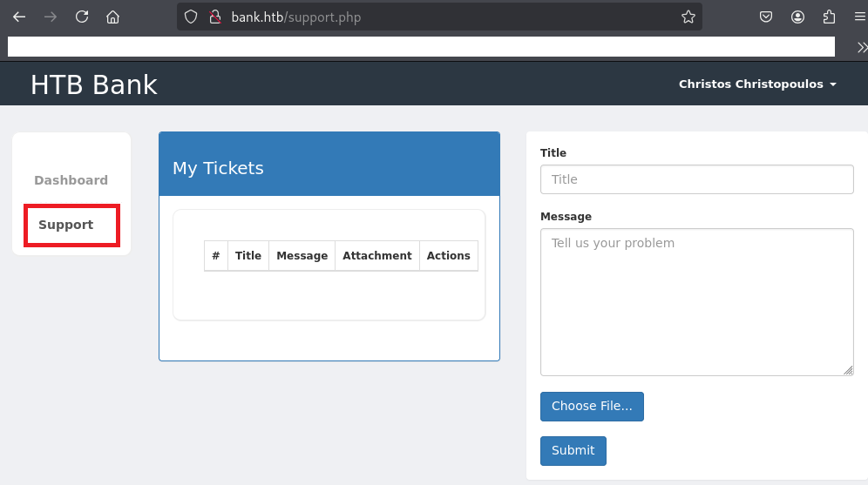Image resolution: width=868 pixels, height=485 pixels.
Task: Reload the page with refresh icon
Action: [x=82, y=17]
